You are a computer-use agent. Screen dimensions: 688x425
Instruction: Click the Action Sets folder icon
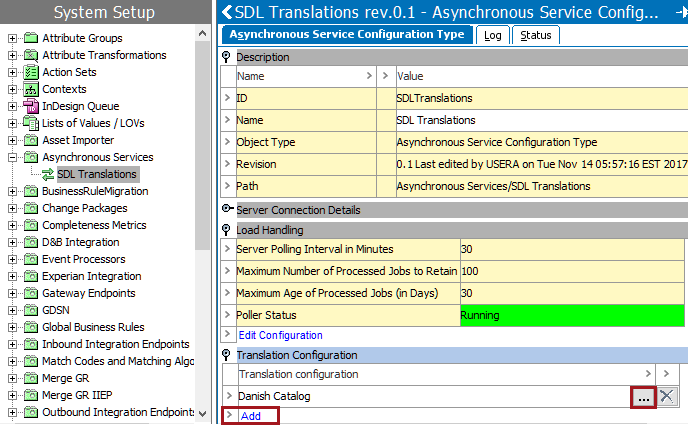tap(31, 72)
